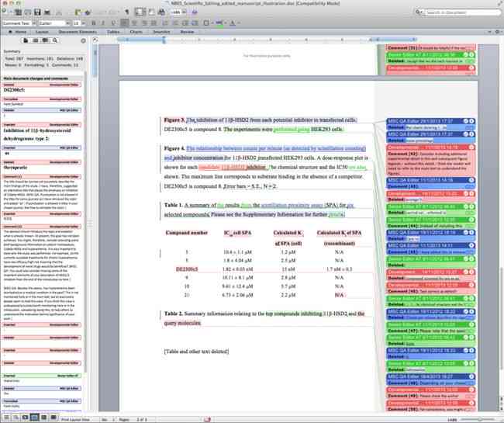
Task: Show paragraph marks with the pilcrow icon
Action: (127, 12)
